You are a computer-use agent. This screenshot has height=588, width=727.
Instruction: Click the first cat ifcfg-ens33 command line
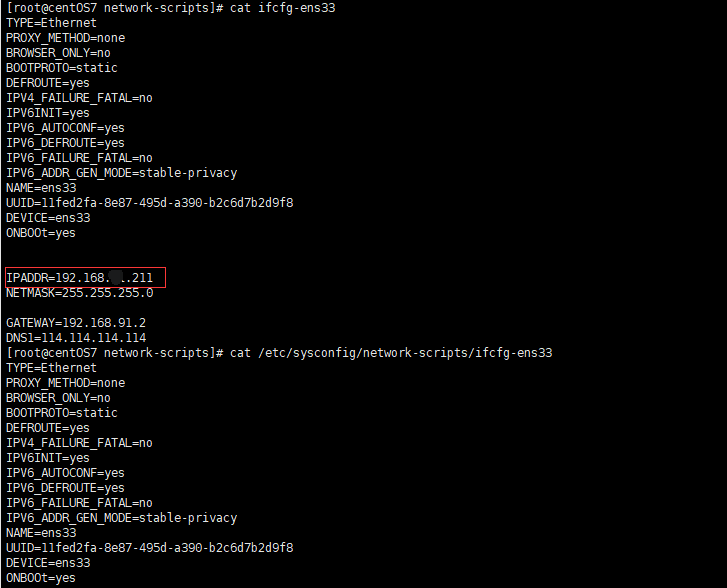coord(171,8)
